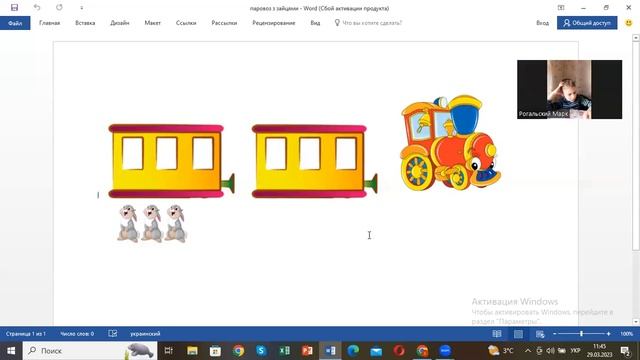The image size is (640, 360).
Task: Open the volume control tray icon
Action: coord(550,351)
